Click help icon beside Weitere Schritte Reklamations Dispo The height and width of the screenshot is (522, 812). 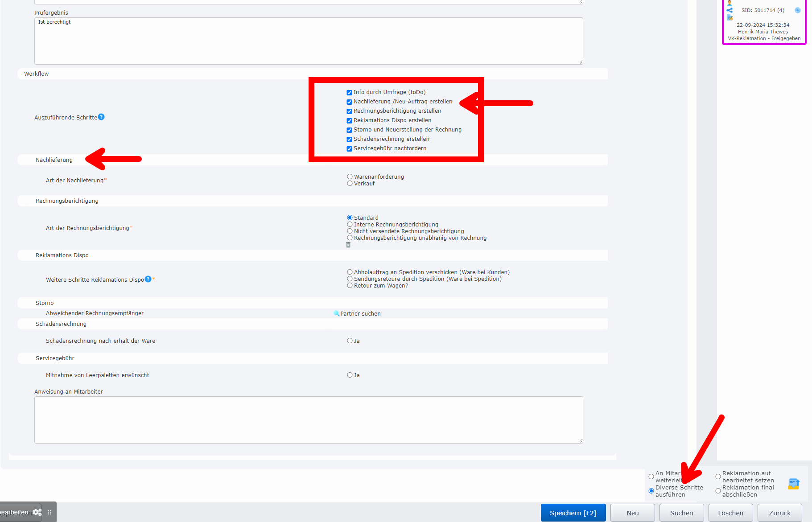(x=148, y=279)
